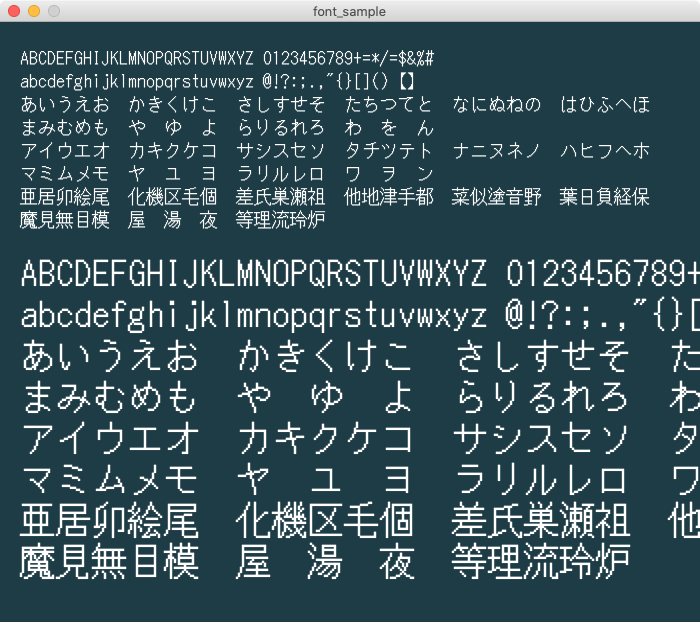Click the font_sample window title

(x=350, y=11)
